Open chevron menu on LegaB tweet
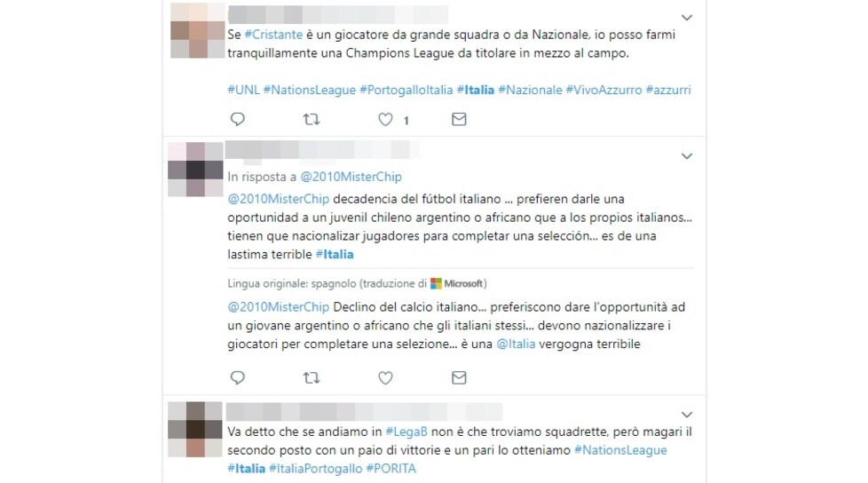 coord(686,415)
